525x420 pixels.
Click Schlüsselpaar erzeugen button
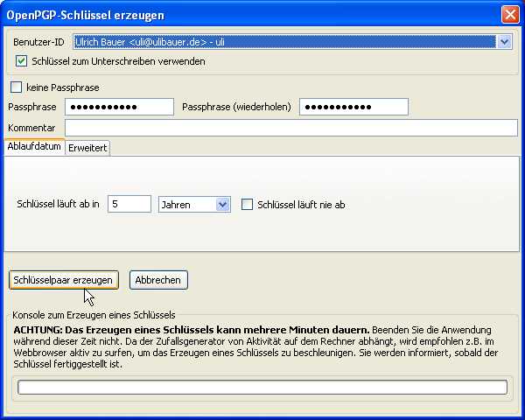(64, 280)
